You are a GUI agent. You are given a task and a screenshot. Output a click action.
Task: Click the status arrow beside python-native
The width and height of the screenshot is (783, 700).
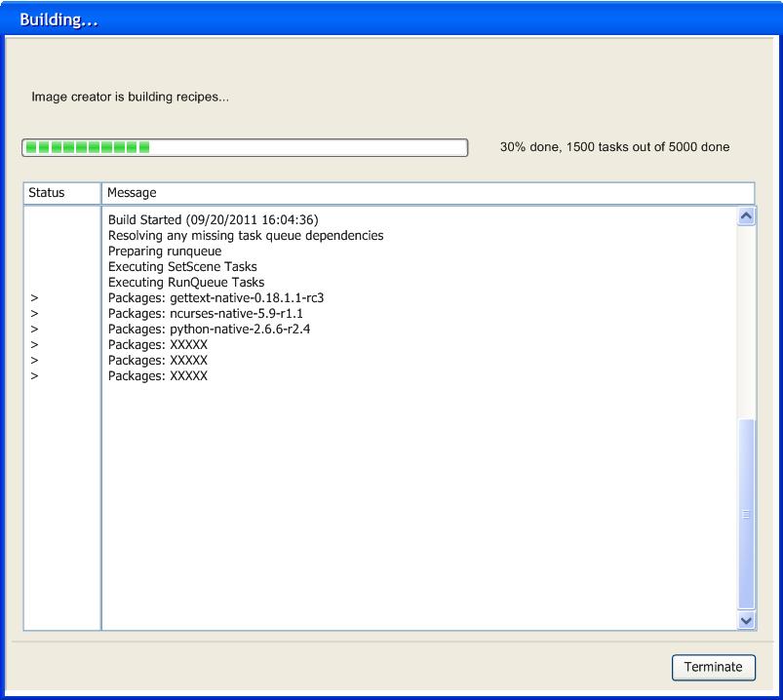coord(34,330)
